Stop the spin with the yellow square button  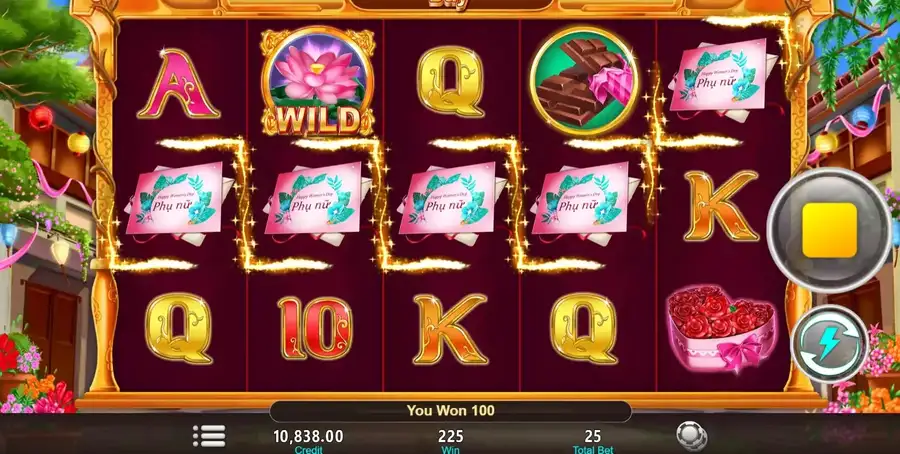tap(829, 230)
